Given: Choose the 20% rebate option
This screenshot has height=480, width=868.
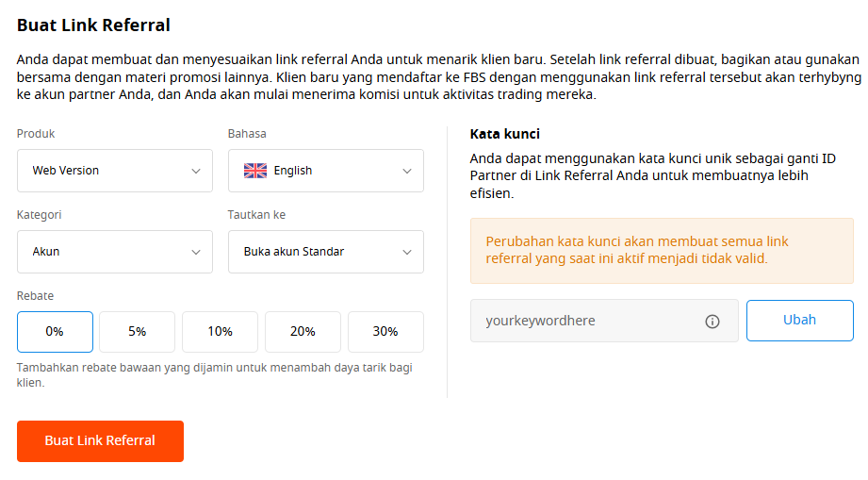Looking at the screenshot, I should tap(303, 332).
